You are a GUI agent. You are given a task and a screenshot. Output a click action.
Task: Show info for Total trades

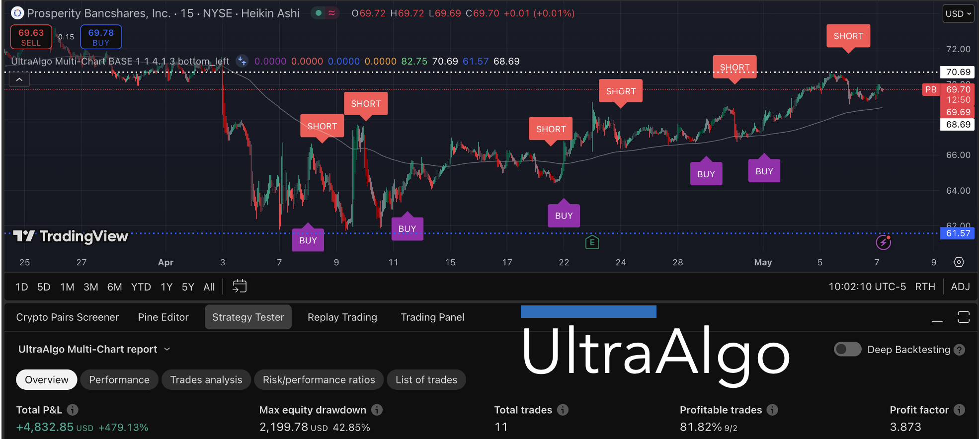pyautogui.click(x=563, y=410)
